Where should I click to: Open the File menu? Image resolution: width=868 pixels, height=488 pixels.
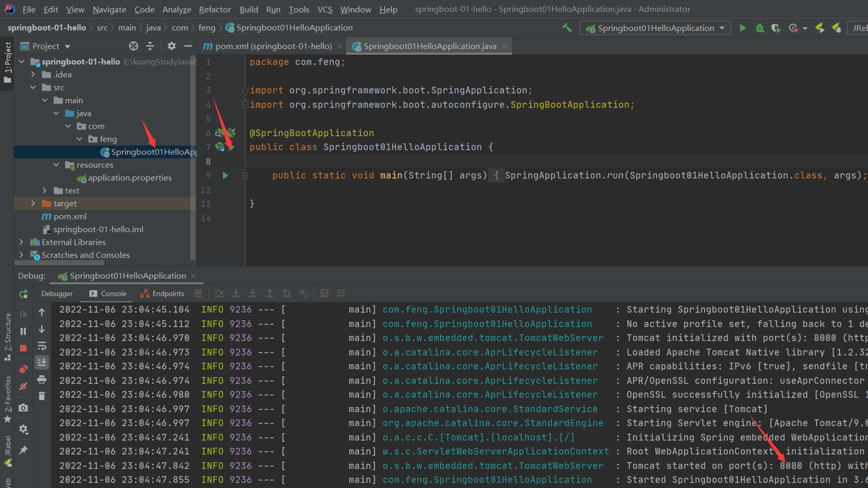click(x=29, y=9)
